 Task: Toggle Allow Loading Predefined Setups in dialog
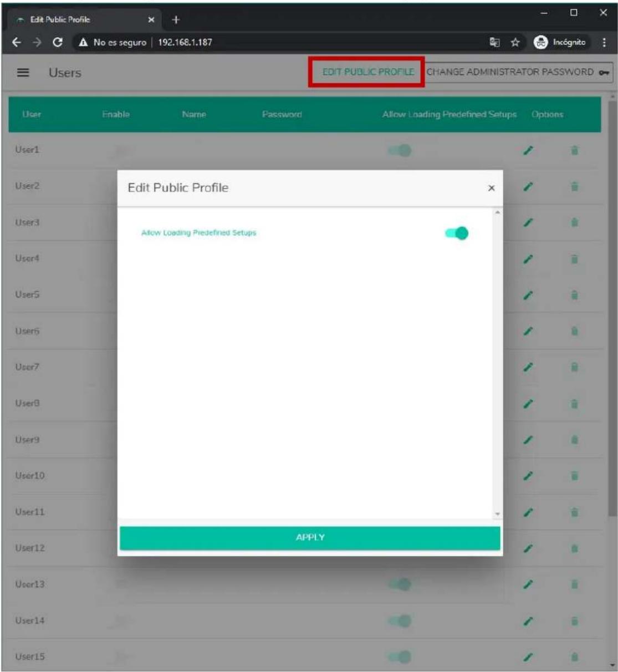(456, 233)
